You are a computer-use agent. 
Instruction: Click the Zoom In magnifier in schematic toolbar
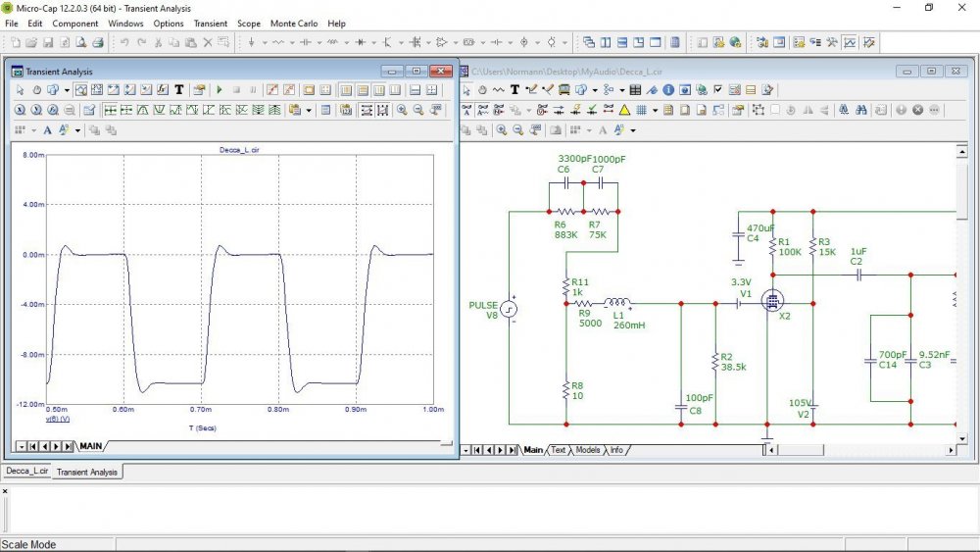tap(501, 129)
